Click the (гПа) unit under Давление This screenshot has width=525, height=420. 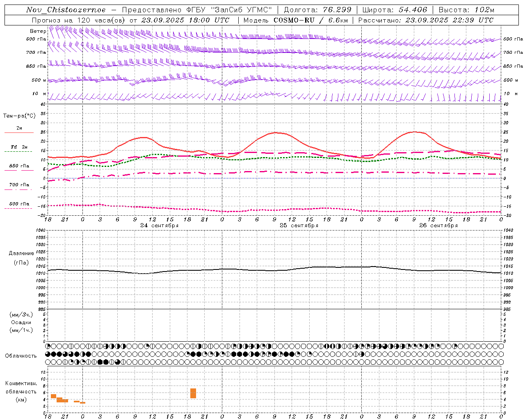pyautogui.click(x=21, y=262)
